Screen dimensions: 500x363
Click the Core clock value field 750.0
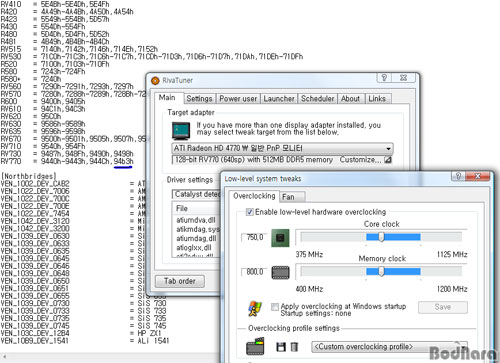point(254,237)
